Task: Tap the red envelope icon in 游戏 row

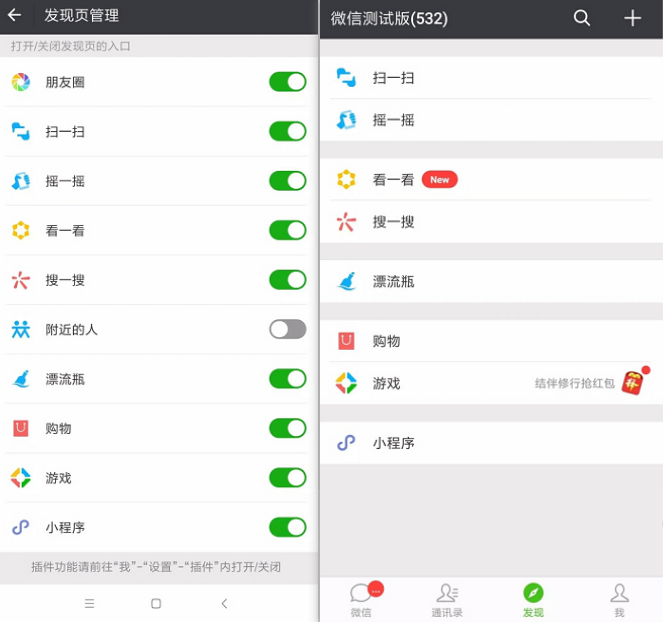Action: [633, 383]
